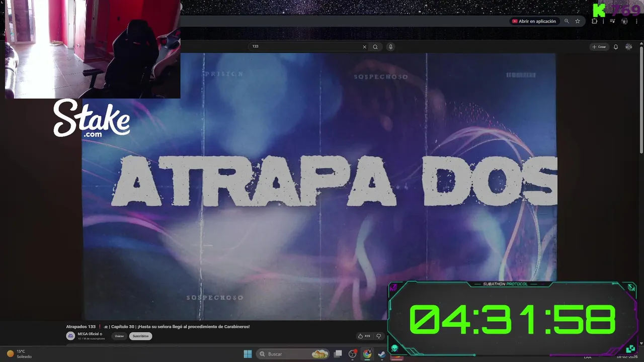Click the date in the system tray
The width and height of the screenshot is (644, 362).
[627, 356]
